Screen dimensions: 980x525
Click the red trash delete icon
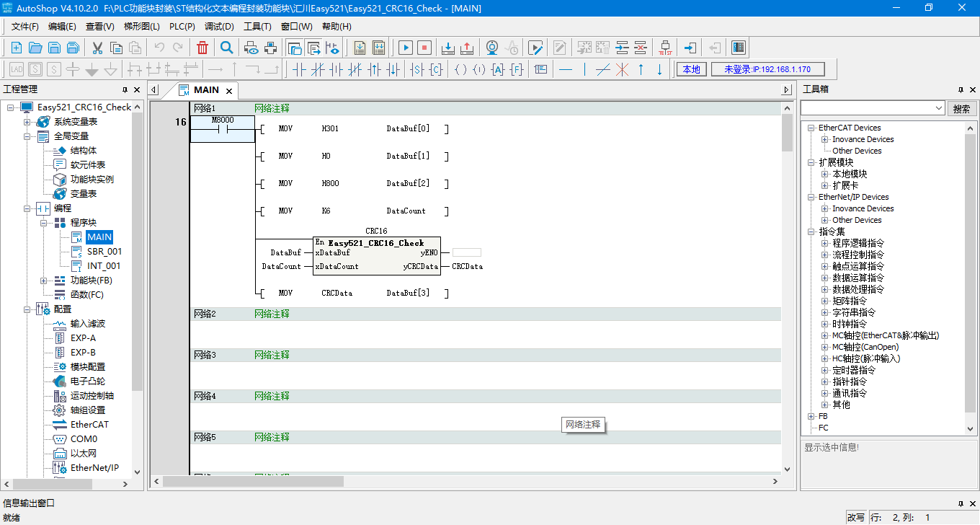coord(202,48)
